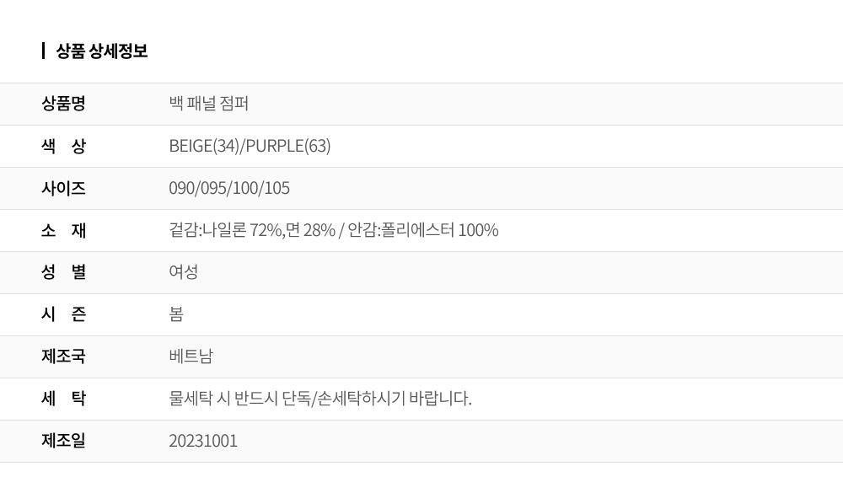The image size is (843, 504).
Task: Select the 세 탁 row label
Action: coord(63,399)
